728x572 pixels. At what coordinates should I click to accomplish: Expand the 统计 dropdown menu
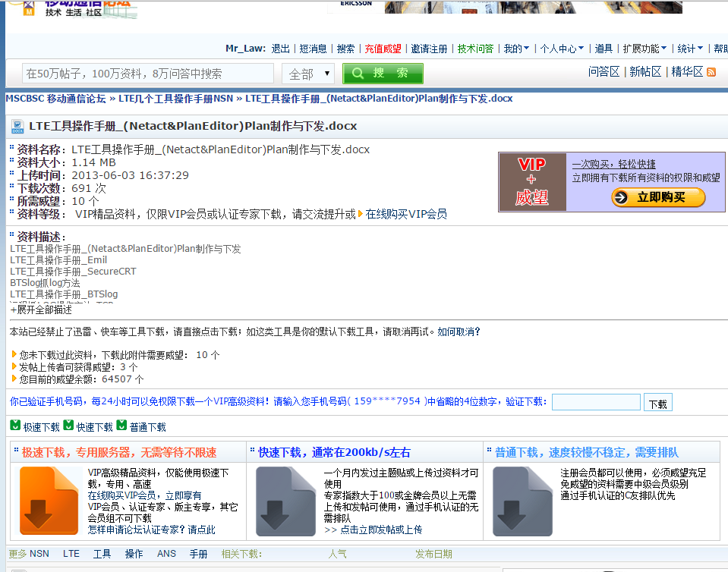click(690, 49)
